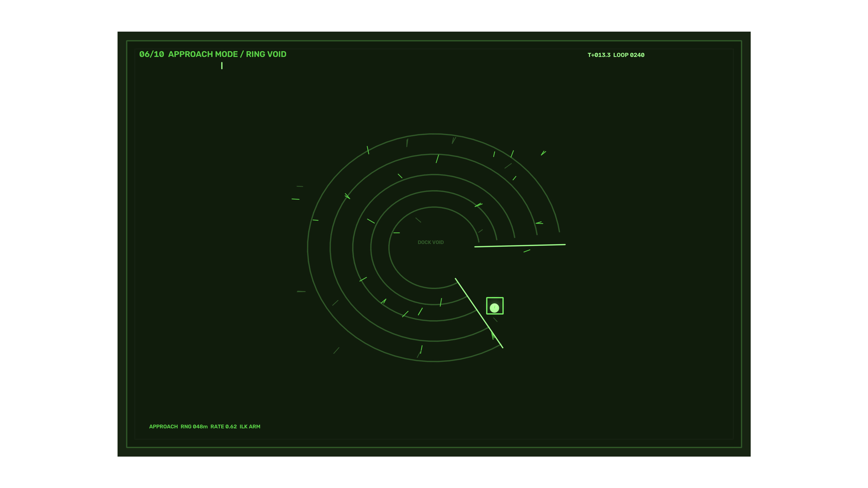The width and height of the screenshot is (868, 488).
Task: Click the RNG 048m range readout
Action: (194, 426)
